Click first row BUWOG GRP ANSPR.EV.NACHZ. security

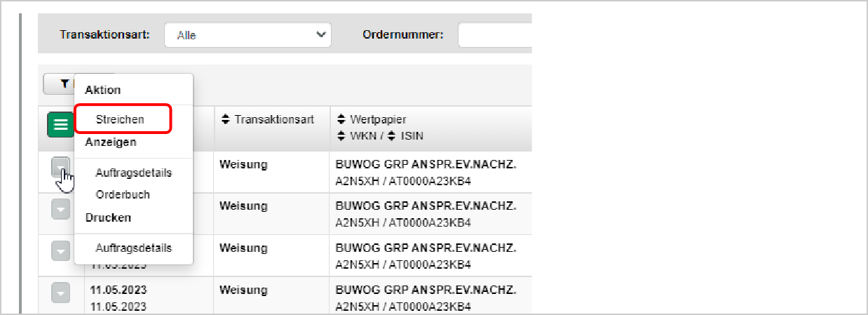[x=426, y=165]
